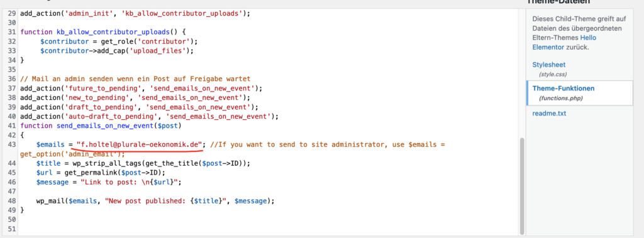Click the $url get_permalink line
Viewport: 644px width, 238px height.
[x=101, y=172]
